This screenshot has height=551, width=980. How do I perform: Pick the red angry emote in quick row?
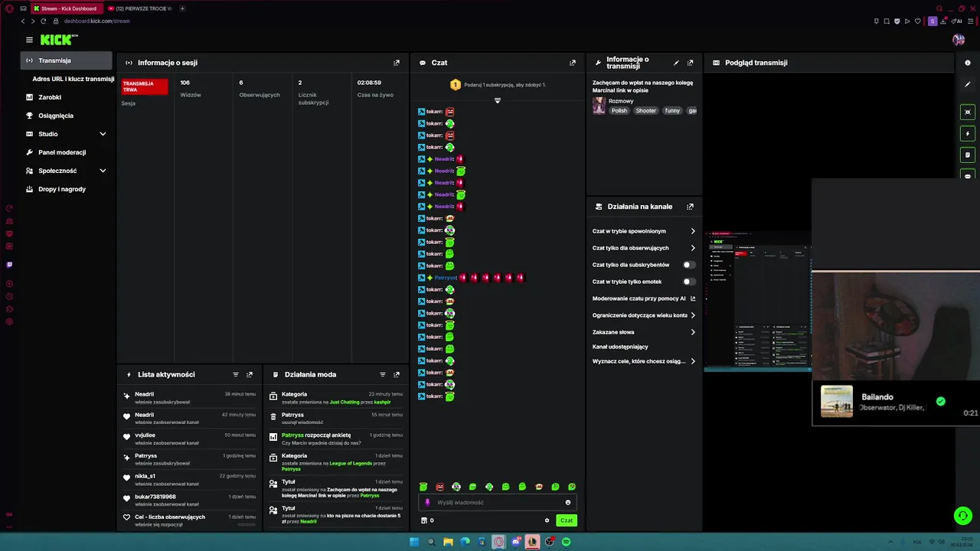(x=439, y=487)
